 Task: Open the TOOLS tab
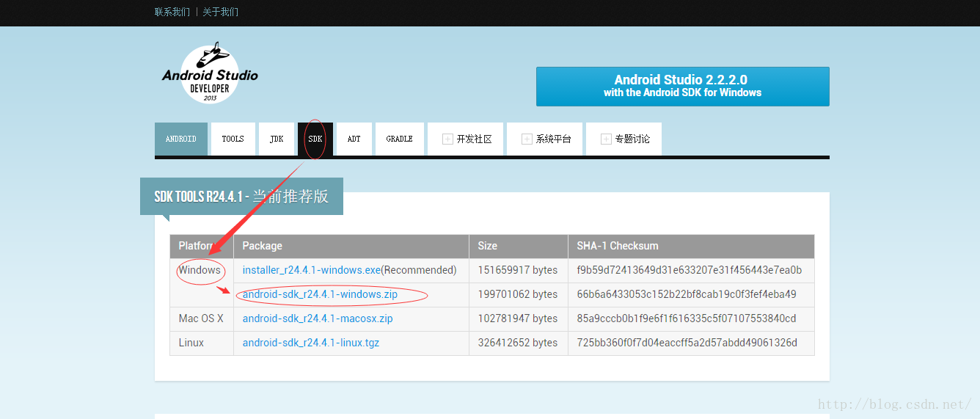pyautogui.click(x=233, y=139)
